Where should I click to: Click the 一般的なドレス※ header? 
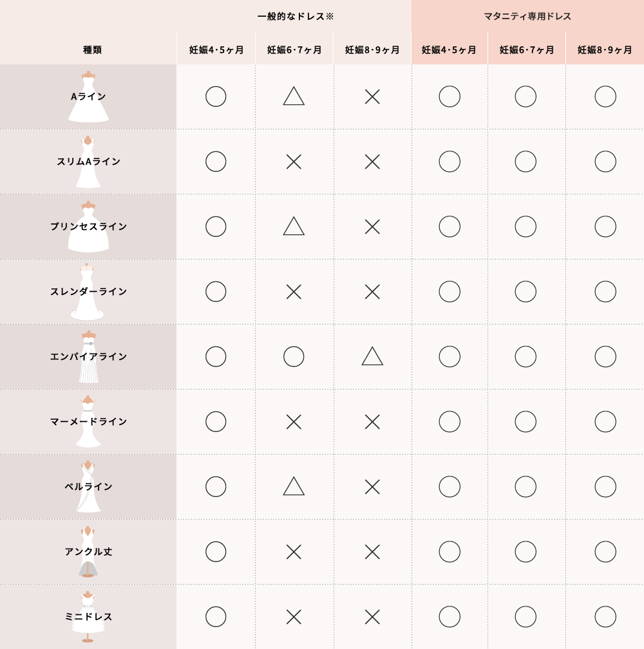(296, 16)
